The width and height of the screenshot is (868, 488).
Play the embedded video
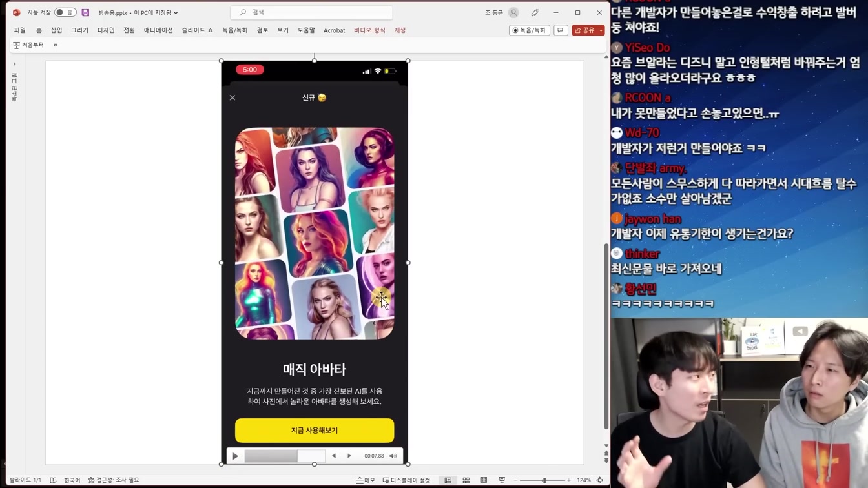[235, 456]
